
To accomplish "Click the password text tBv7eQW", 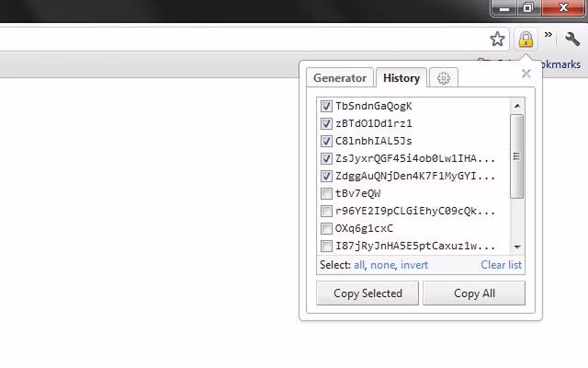I will click(357, 193).
